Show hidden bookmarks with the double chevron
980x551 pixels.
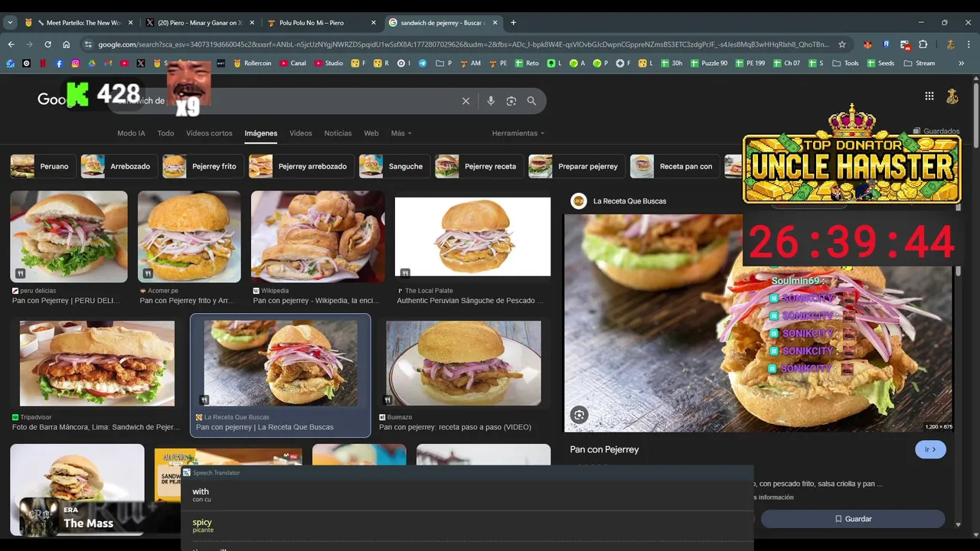click(x=962, y=64)
